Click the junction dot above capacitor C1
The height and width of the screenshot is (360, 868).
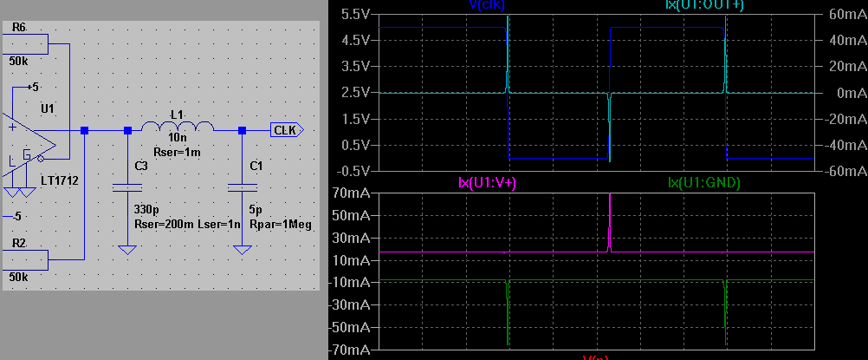242,130
